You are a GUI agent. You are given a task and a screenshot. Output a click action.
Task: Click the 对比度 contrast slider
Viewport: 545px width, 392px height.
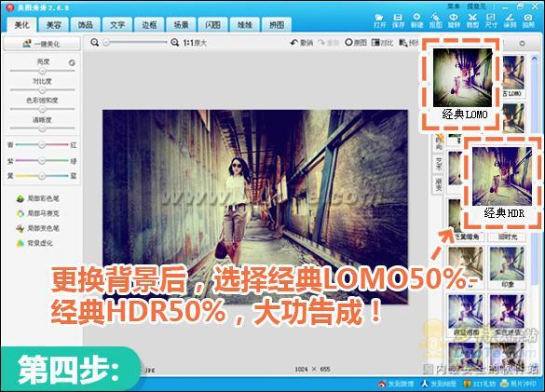(x=43, y=90)
